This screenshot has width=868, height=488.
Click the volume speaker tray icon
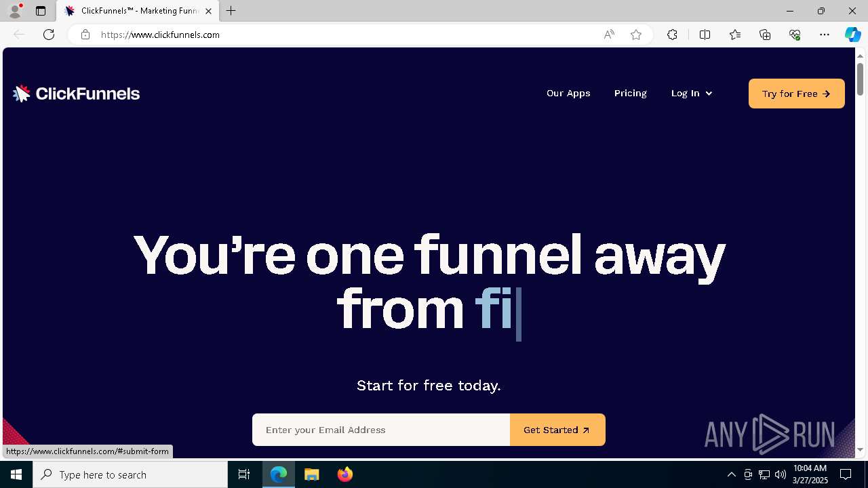pyautogui.click(x=781, y=474)
